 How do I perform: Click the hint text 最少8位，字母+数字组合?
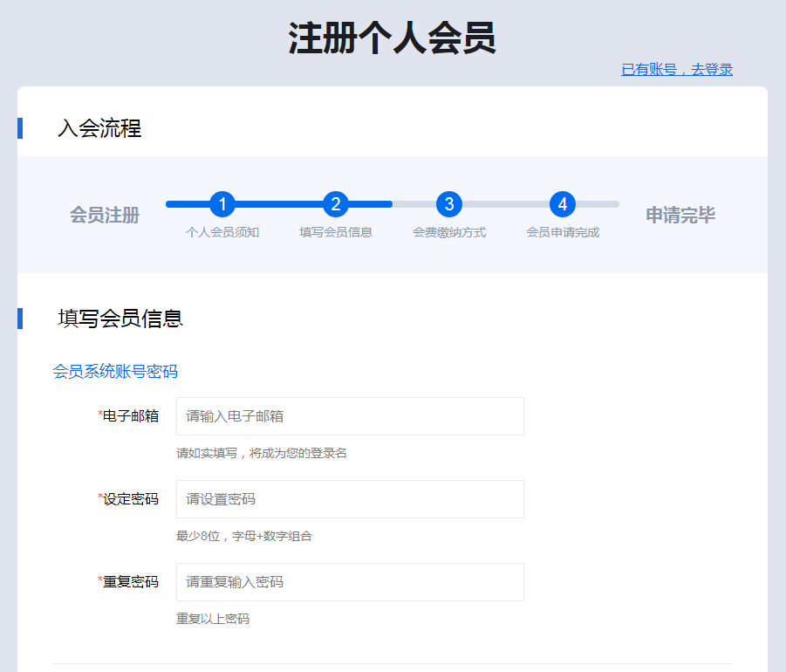pos(245,536)
